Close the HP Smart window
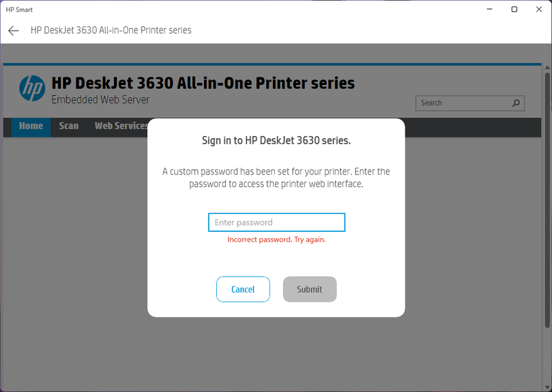This screenshot has height=392, width=552. pos(539,10)
